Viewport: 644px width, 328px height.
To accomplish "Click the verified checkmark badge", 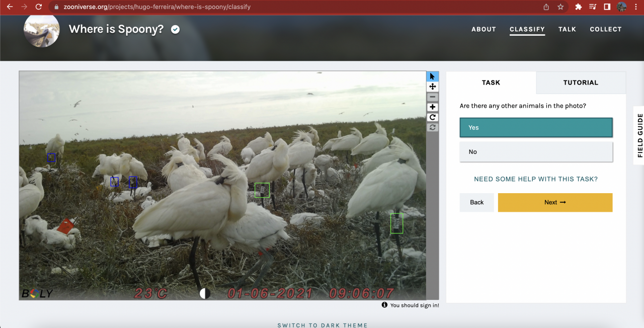I will point(175,29).
